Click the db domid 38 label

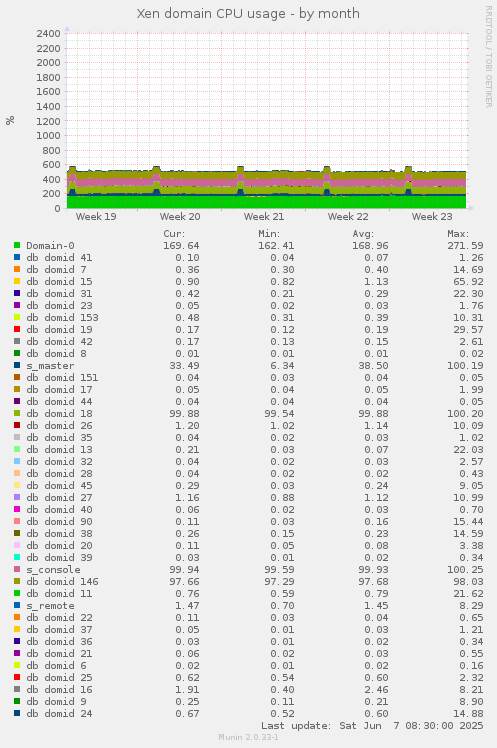click(x=59, y=533)
